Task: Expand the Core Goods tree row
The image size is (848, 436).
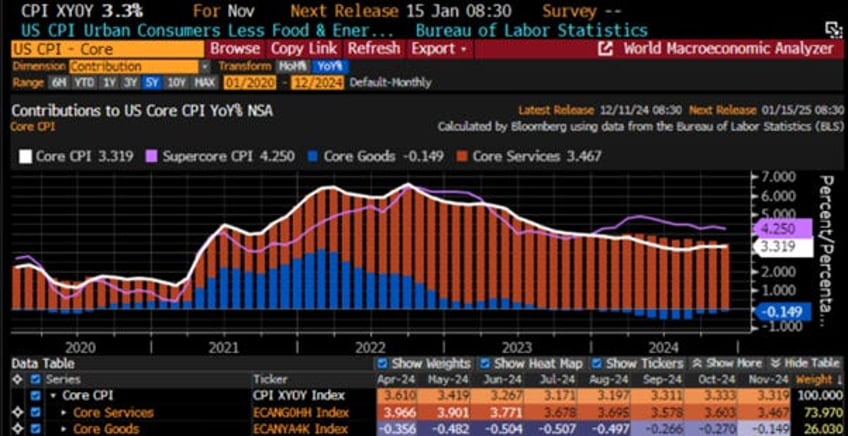Action: (x=64, y=429)
